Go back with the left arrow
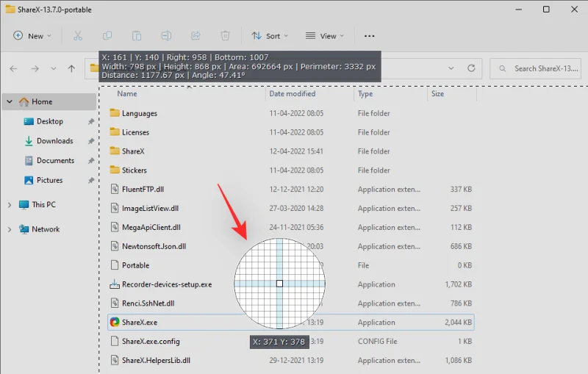This screenshot has height=374, width=588. click(13, 68)
